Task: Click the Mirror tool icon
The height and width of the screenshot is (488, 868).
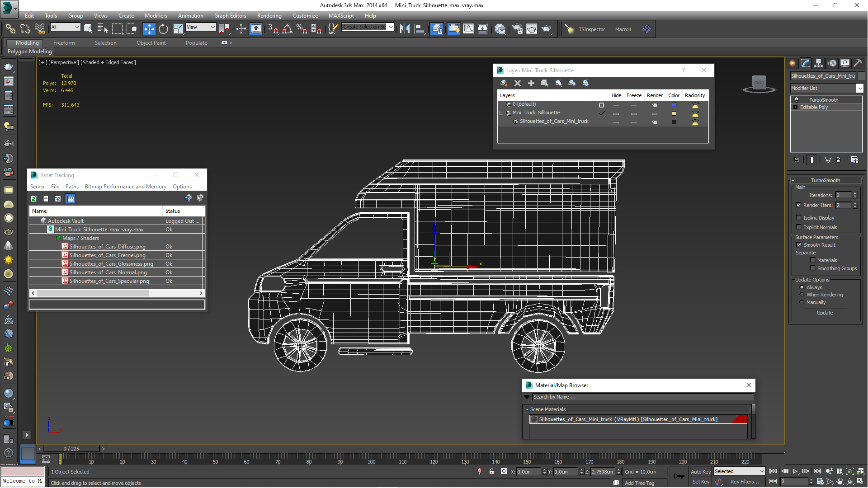Action: (405, 29)
